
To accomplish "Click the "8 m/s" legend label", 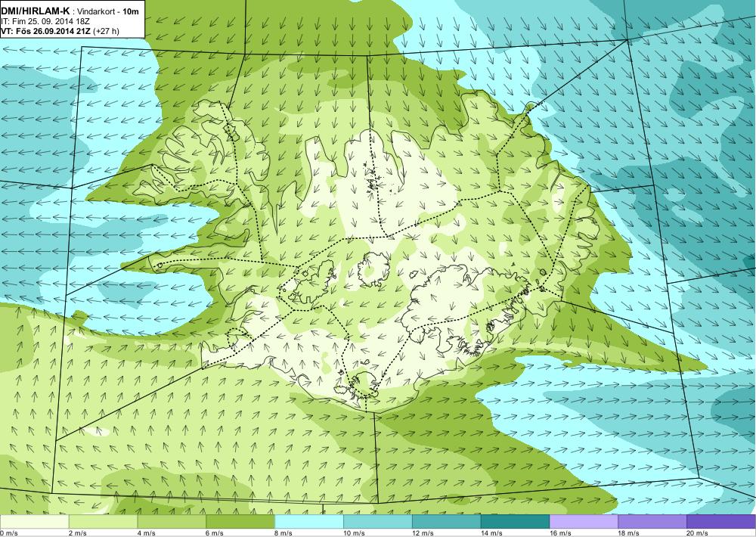I will 284,532.
